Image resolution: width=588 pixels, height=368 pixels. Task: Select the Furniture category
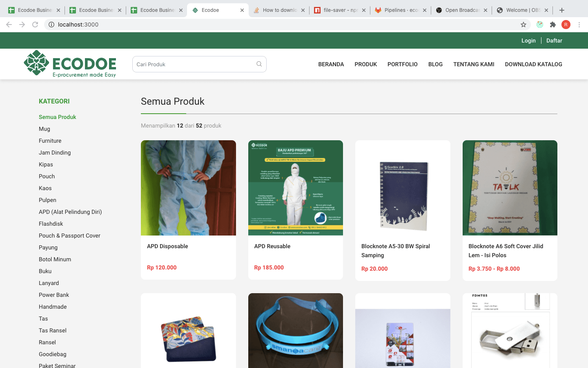coord(50,141)
